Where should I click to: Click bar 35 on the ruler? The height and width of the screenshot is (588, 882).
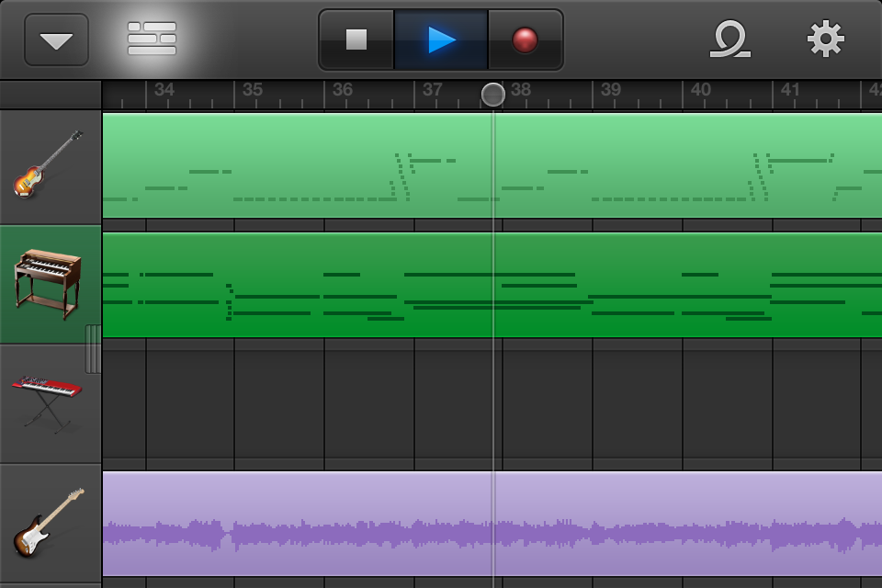(253, 89)
